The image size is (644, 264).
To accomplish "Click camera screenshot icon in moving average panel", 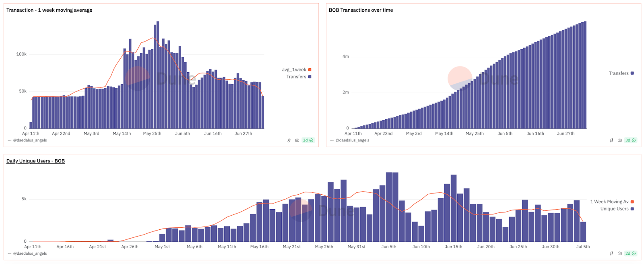I will [297, 140].
